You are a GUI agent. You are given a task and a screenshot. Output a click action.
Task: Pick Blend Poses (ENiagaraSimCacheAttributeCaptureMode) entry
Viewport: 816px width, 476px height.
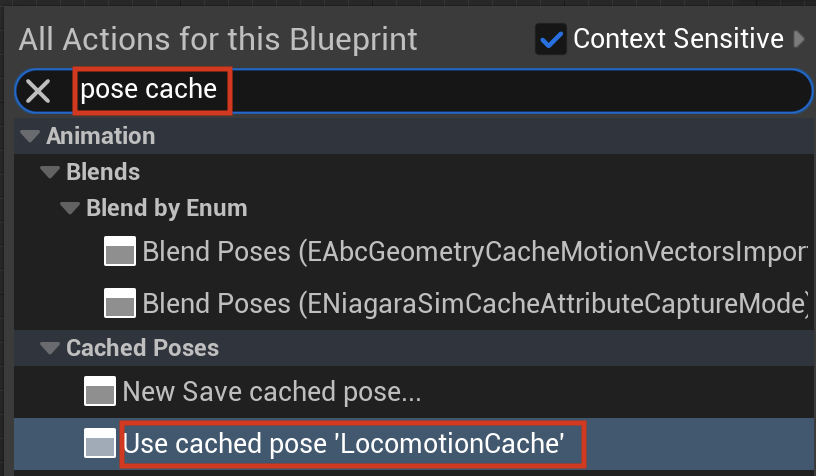pyautogui.click(x=414, y=303)
